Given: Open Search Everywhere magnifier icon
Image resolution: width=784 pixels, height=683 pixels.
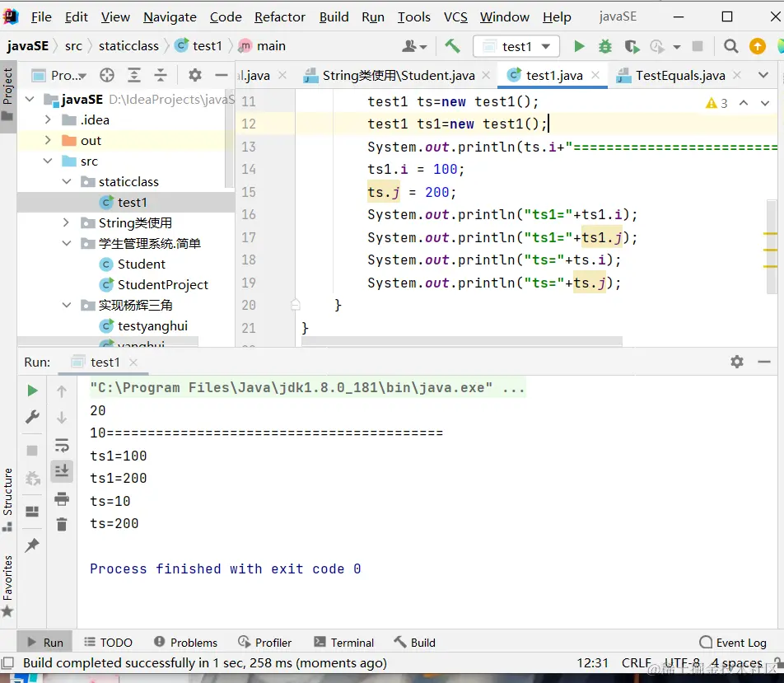Looking at the screenshot, I should (730, 46).
